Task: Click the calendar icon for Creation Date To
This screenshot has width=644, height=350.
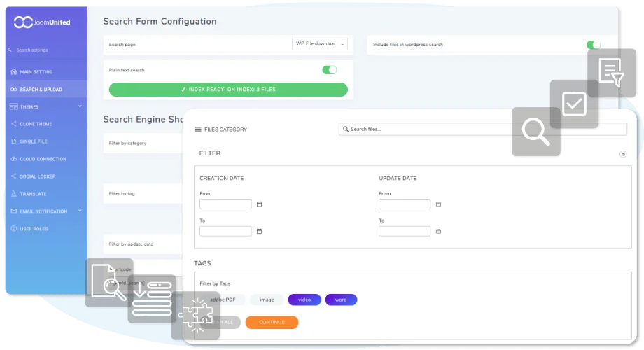Action: point(259,231)
